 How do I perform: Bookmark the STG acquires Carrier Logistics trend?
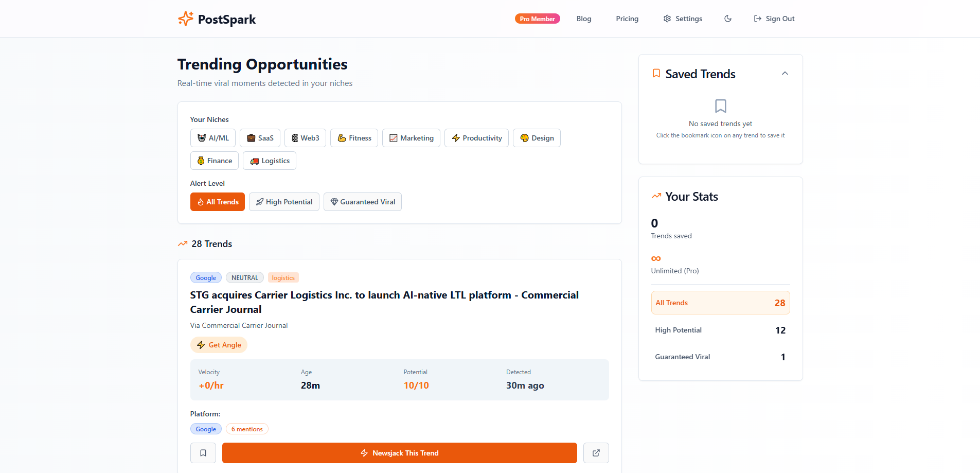(203, 453)
